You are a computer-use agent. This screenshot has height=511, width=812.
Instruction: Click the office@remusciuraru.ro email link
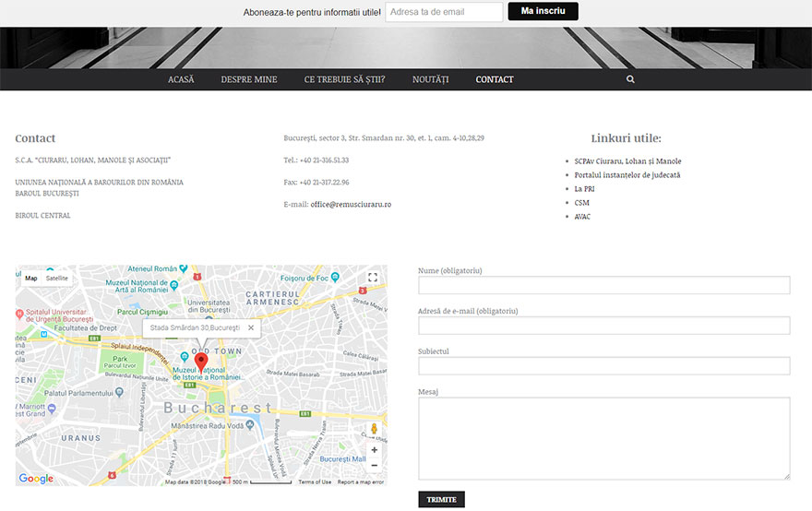351,204
